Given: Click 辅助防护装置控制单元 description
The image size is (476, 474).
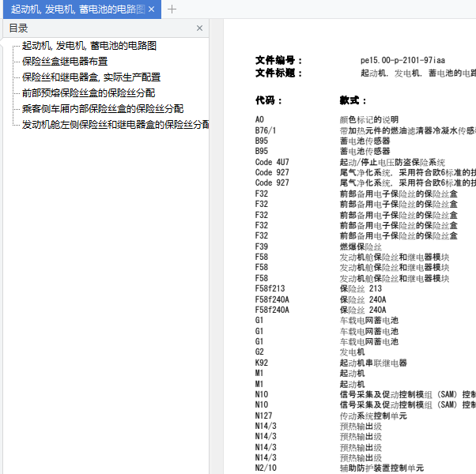Looking at the screenshot, I should 382,468.
